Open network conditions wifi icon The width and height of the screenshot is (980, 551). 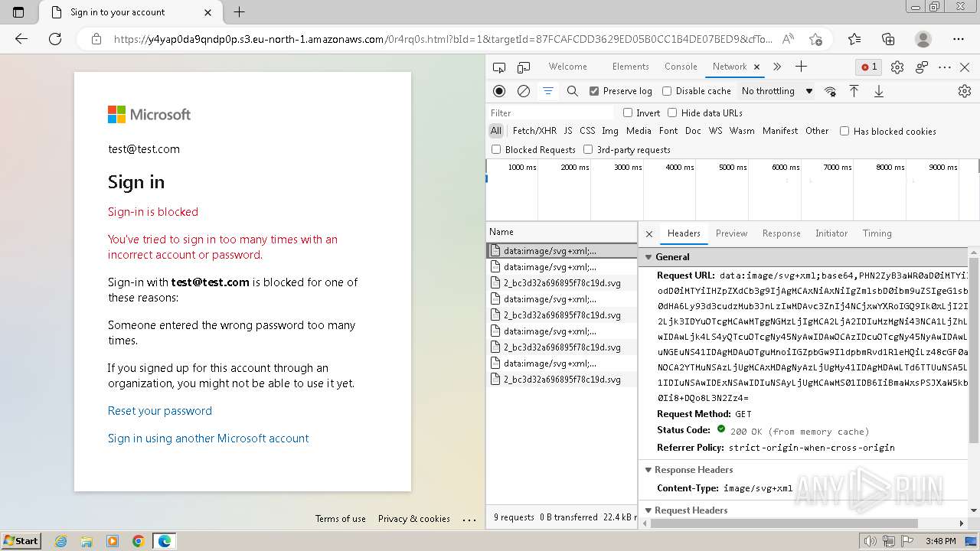point(830,91)
